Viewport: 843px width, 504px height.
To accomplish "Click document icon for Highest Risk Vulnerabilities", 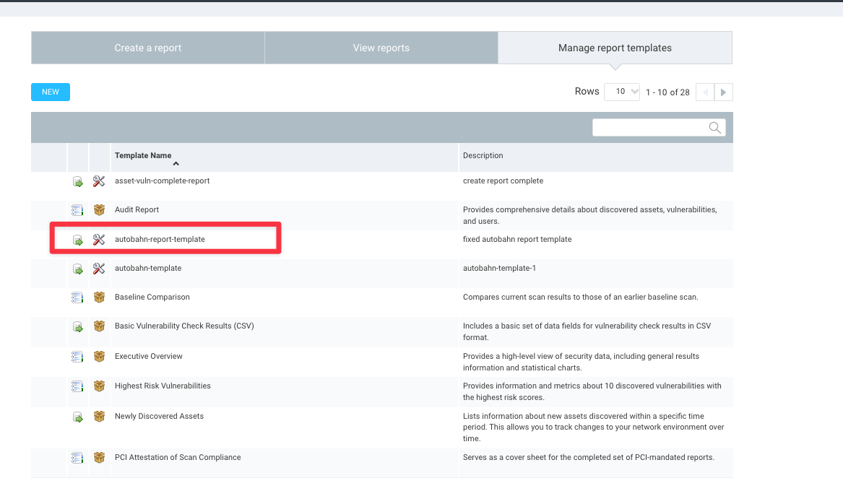I will click(x=77, y=386).
